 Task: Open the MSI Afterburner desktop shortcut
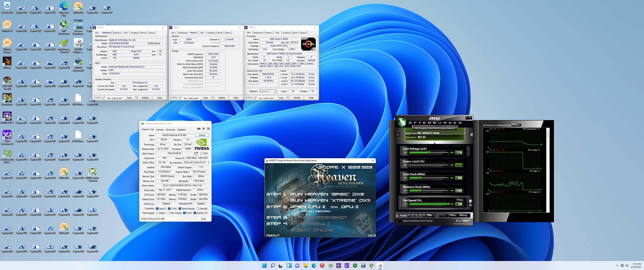click(64, 27)
